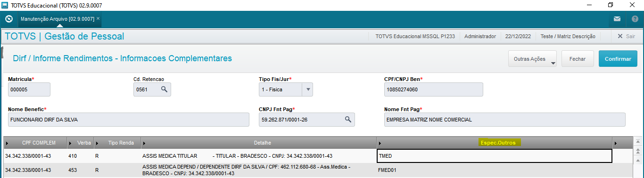Click the FMED01 cell
The width and height of the screenshot is (644, 178).
point(495,170)
